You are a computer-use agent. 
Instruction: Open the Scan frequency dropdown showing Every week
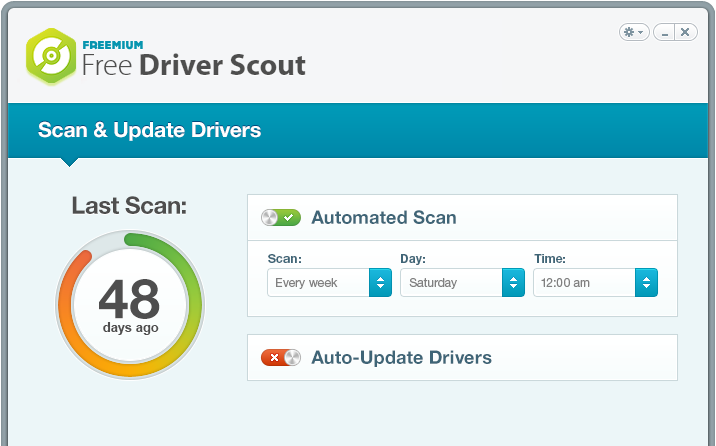(329, 283)
